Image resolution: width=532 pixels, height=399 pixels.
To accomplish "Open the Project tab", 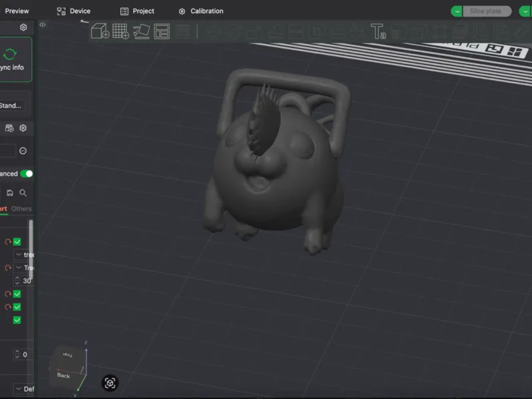I will [138, 11].
